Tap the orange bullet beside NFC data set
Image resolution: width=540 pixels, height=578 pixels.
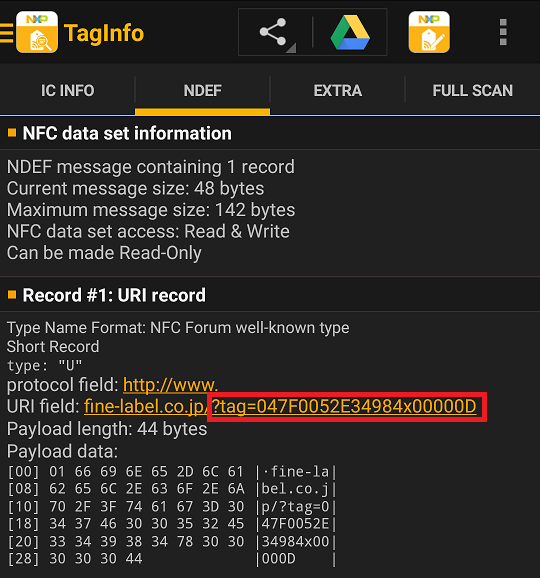[x=12, y=133]
